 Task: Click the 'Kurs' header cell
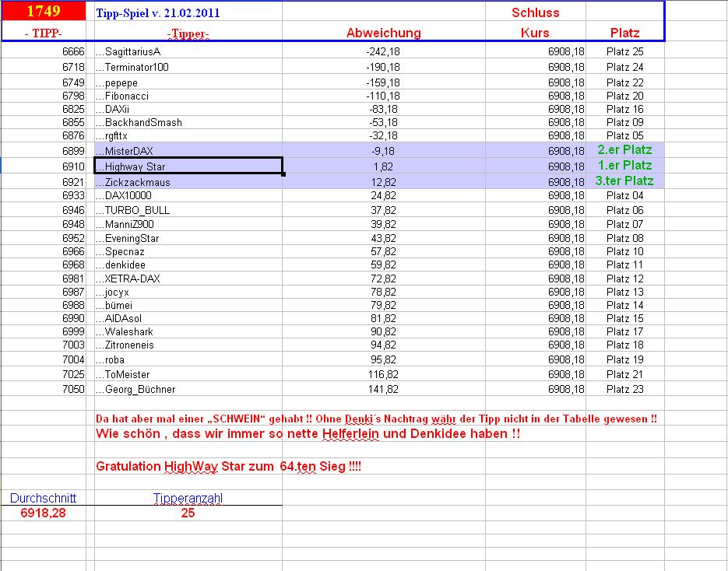click(536, 33)
